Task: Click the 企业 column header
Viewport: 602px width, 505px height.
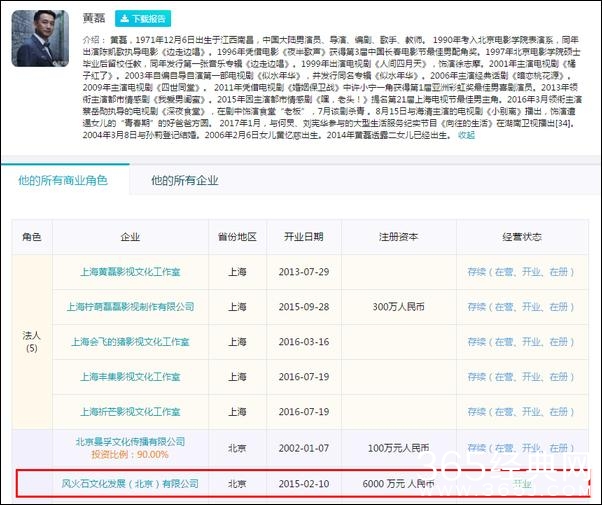Action: tap(130, 237)
